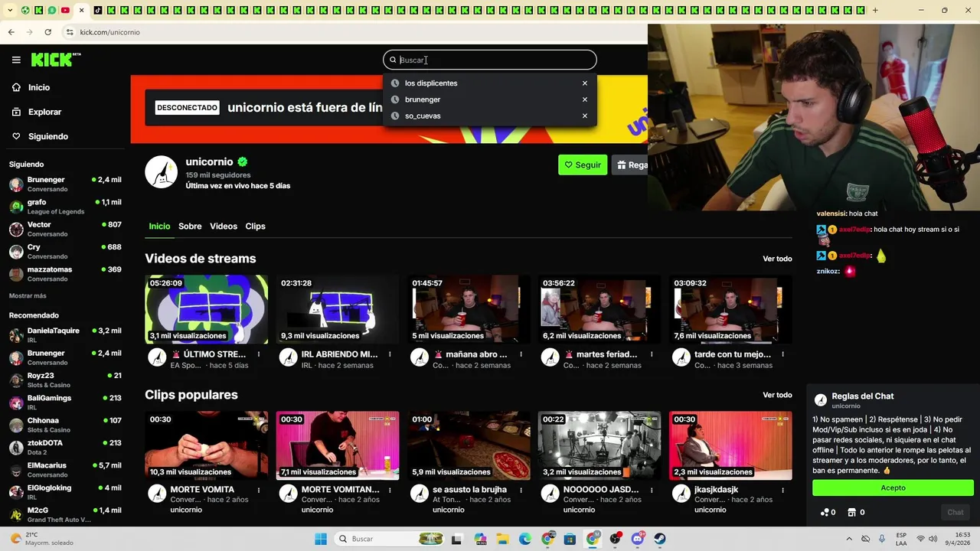The image size is (980, 551).
Task: Open mazzatomas channel in sidebar
Action: point(65,274)
